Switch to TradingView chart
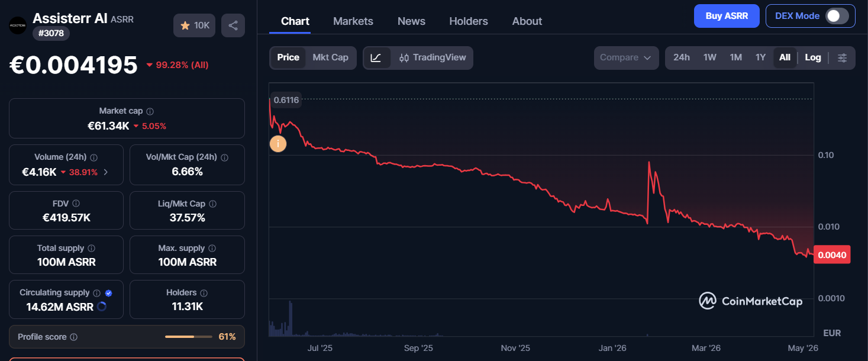The width and height of the screenshot is (868, 361). click(433, 57)
